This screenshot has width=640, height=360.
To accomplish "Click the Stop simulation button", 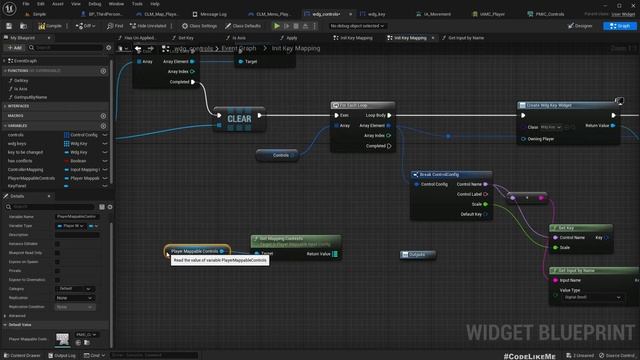I will [x=296, y=26].
